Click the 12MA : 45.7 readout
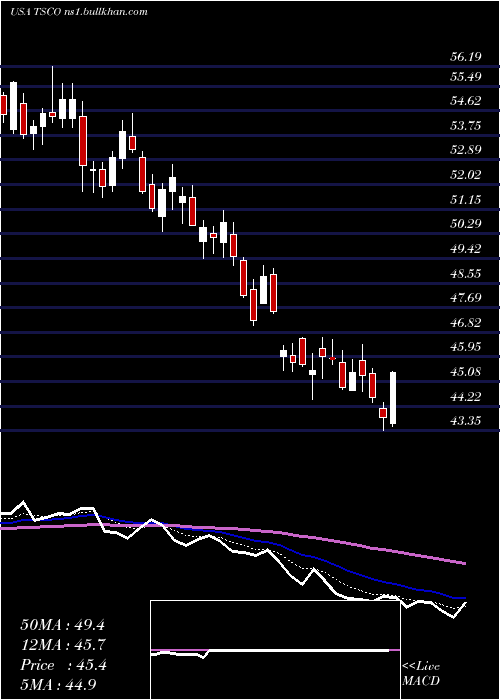This screenshot has width=500, height=700. (63, 645)
